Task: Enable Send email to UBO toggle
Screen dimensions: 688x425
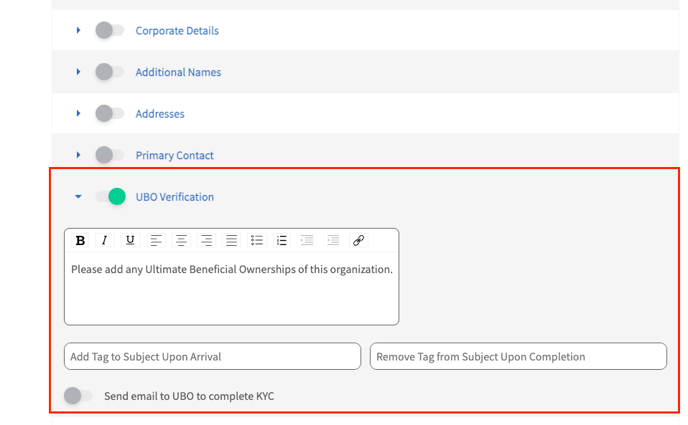Action: tap(78, 396)
